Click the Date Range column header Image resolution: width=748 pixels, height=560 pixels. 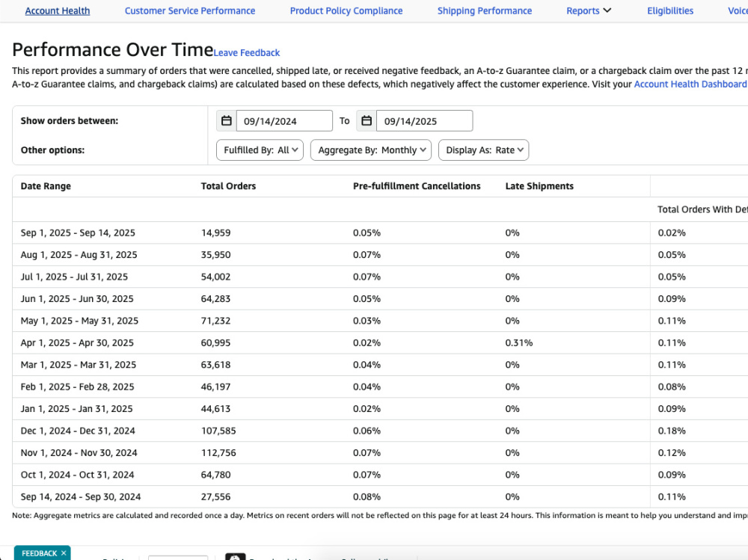[46, 186]
